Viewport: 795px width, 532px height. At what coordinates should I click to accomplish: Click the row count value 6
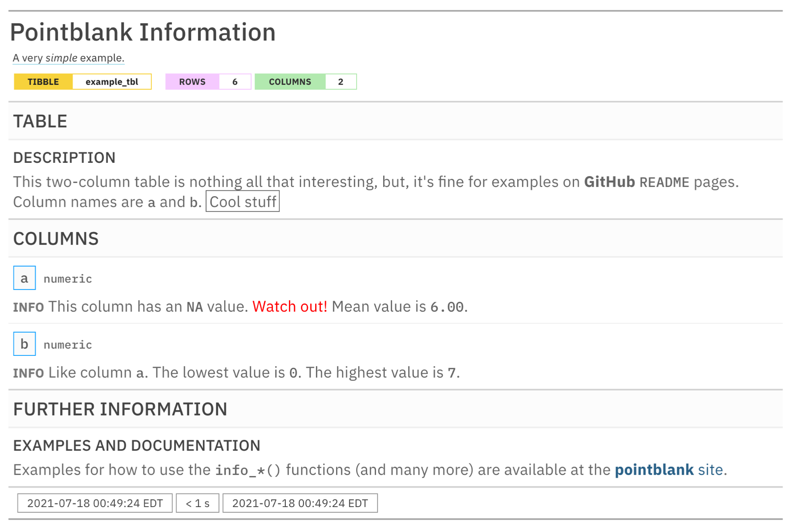(x=235, y=82)
